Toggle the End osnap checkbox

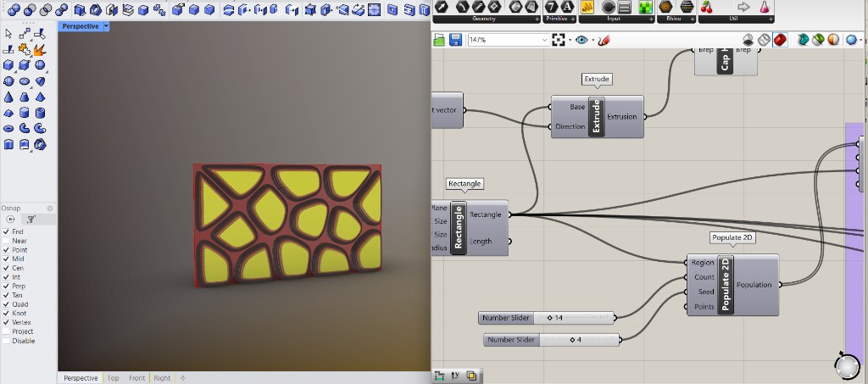pyautogui.click(x=6, y=231)
